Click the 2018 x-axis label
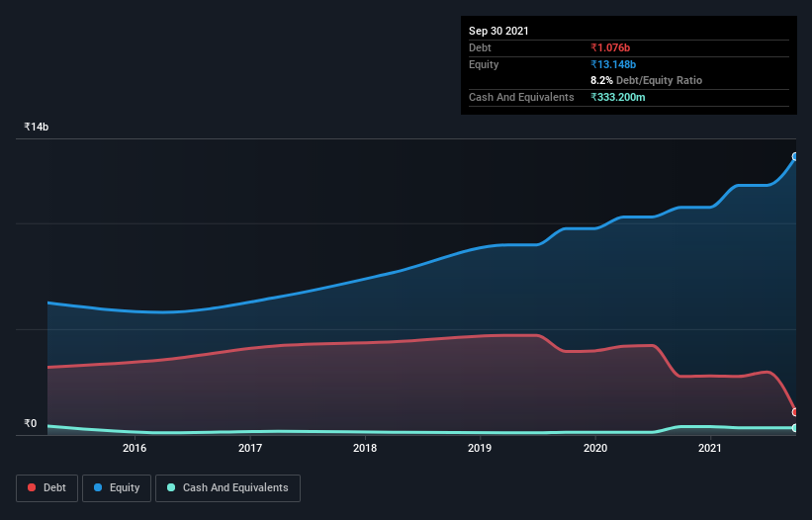 (x=365, y=448)
